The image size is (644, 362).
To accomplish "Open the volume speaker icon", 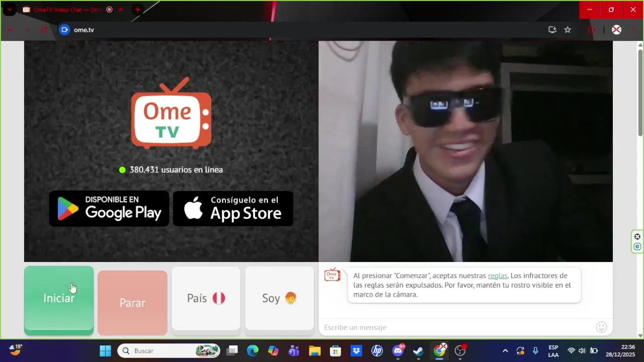I will pyautogui.click(x=582, y=350).
